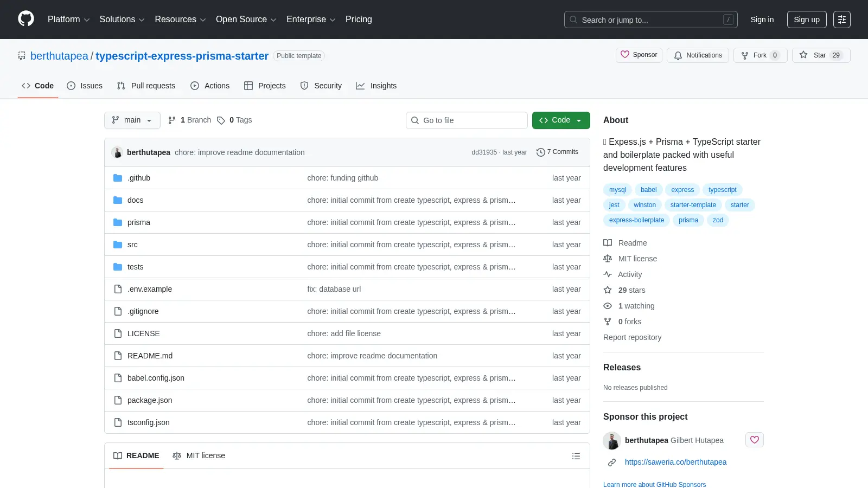
Task: Open the docs folder
Action: click(x=136, y=200)
